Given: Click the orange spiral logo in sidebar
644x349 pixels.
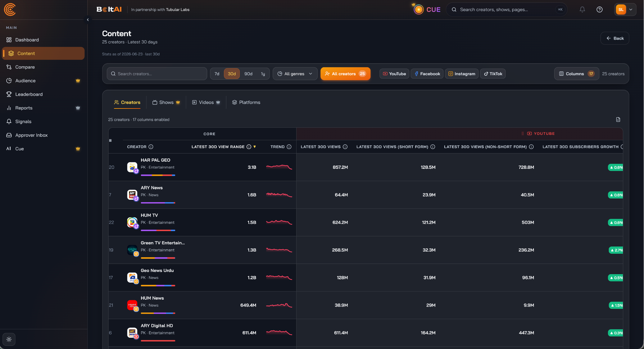Looking at the screenshot, I should (10, 9).
